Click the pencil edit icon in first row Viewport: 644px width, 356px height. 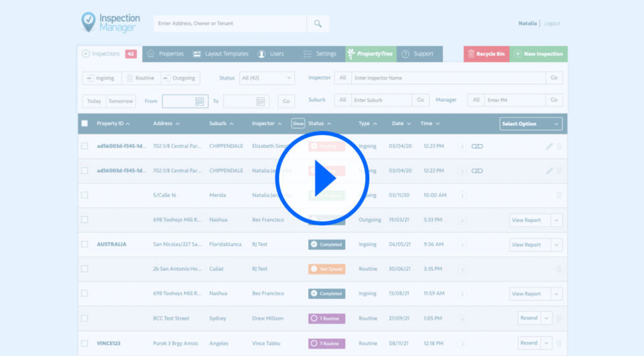pos(549,146)
